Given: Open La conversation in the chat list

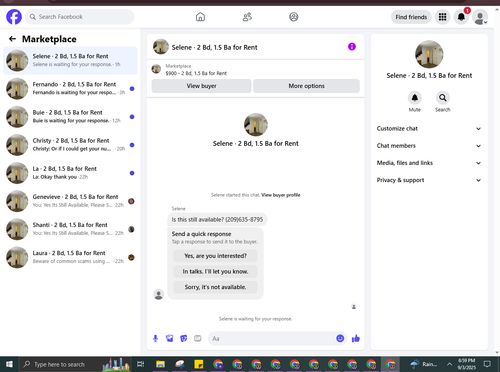Looking at the screenshot, I should click(x=70, y=173).
